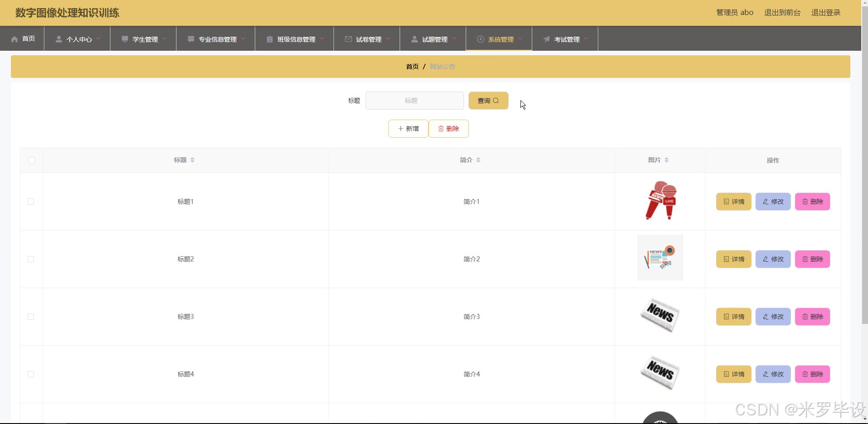The height and width of the screenshot is (424, 868).
Task: Expand the 试题管理 dropdown chevron
Action: pyautogui.click(x=454, y=39)
